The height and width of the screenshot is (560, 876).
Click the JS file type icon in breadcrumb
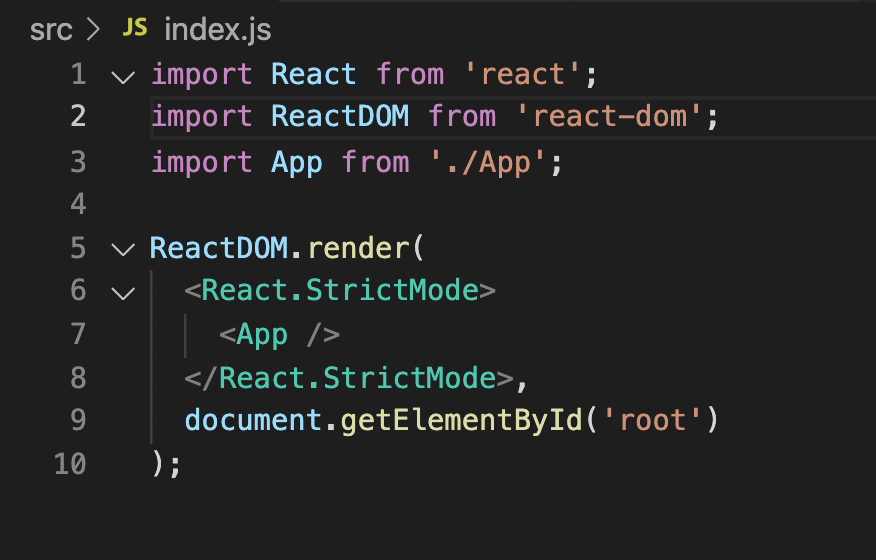click(x=135, y=27)
